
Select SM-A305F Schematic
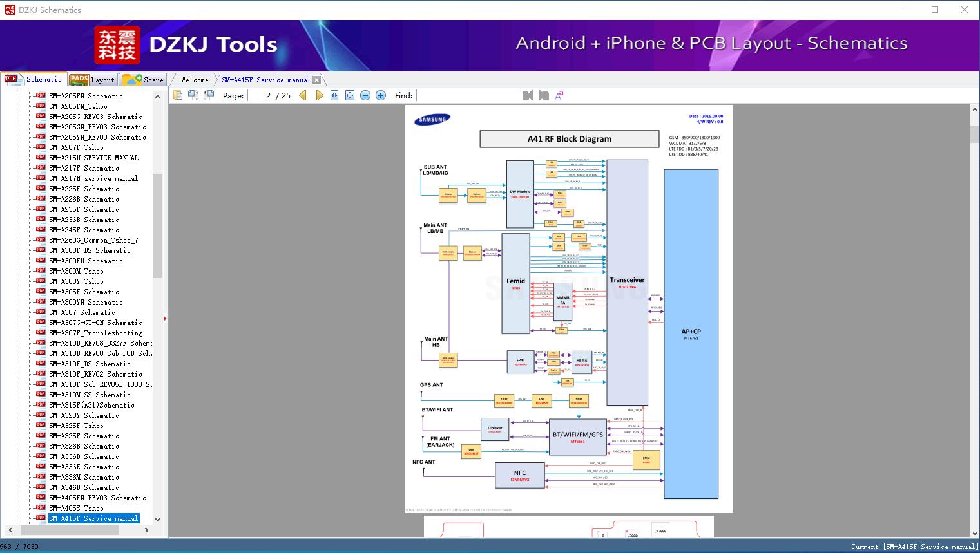pos(84,292)
